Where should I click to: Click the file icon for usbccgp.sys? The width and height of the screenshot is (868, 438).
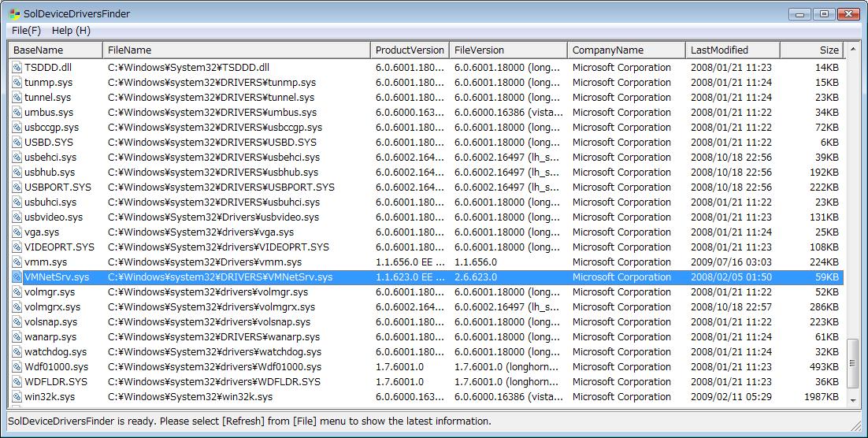point(17,128)
